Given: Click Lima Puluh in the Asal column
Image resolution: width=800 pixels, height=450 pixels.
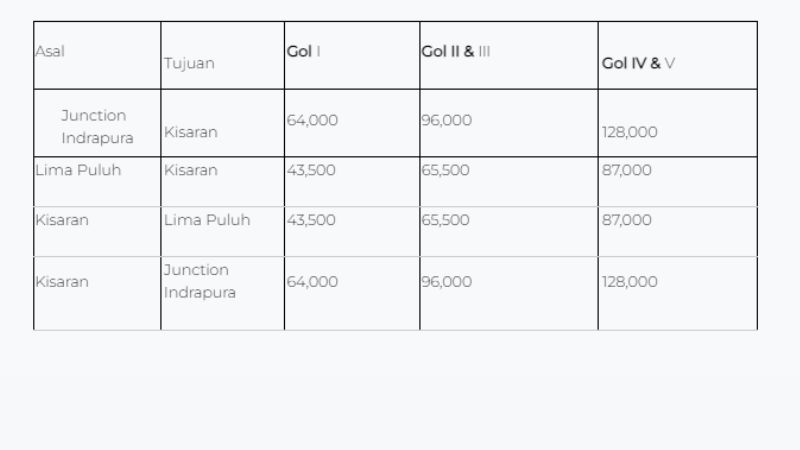Looking at the screenshot, I should click(78, 170).
